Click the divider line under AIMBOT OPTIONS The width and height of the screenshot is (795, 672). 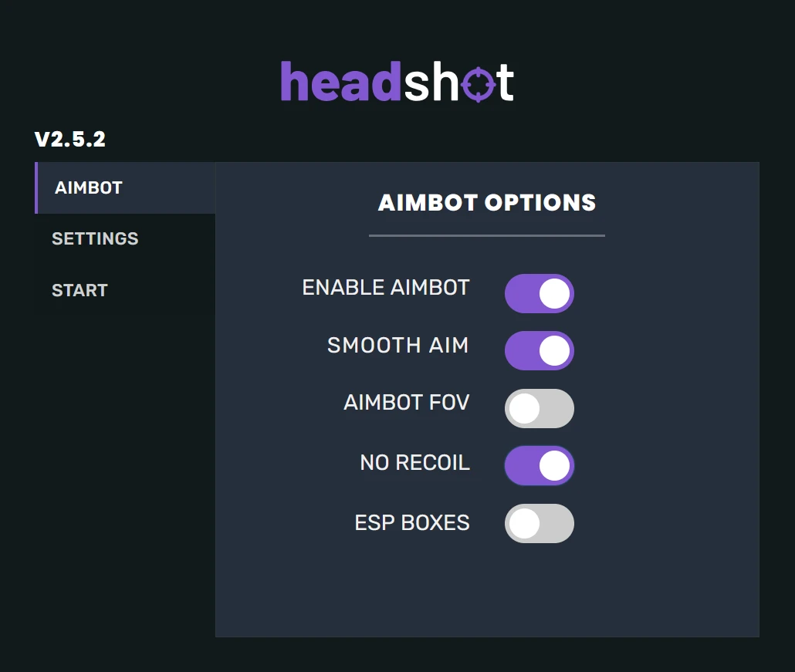(486, 235)
